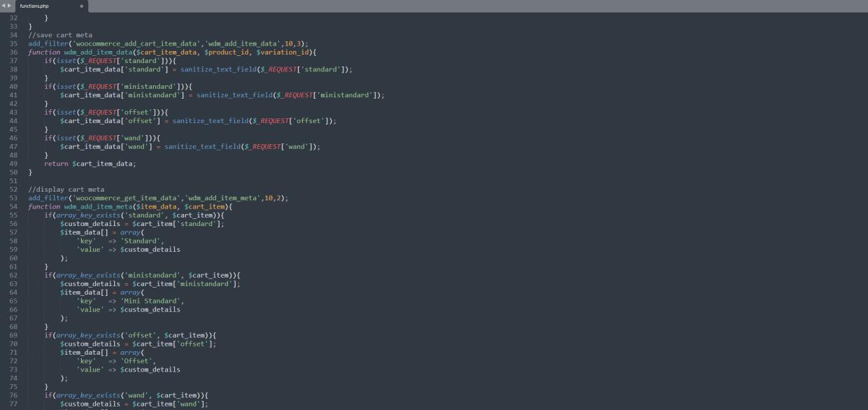This screenshot has width=868, height=410.
Task: Click 'return' keyword on line 49
Action: point(56,164)
